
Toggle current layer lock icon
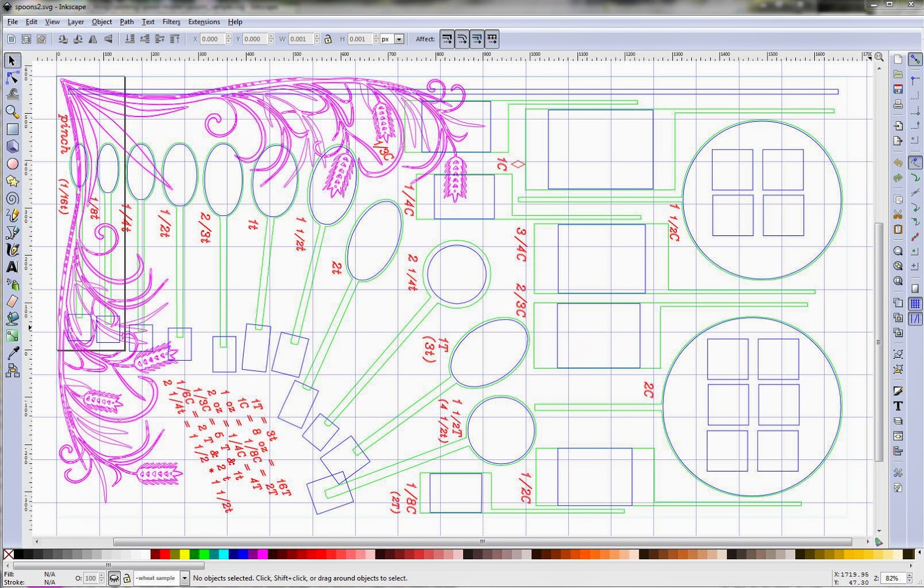tap(127, 578)
